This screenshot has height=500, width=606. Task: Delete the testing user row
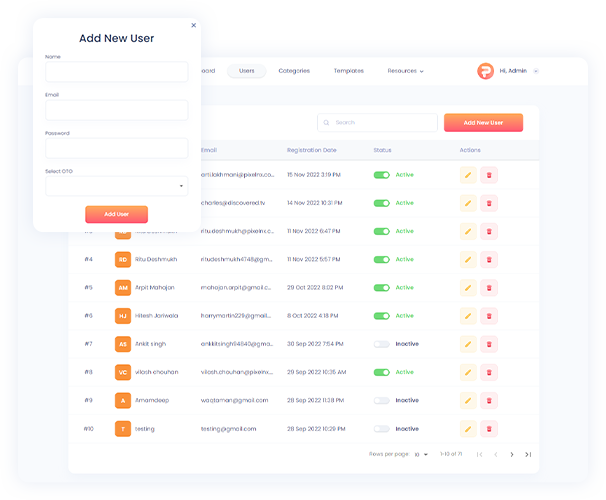click(489, 428)
